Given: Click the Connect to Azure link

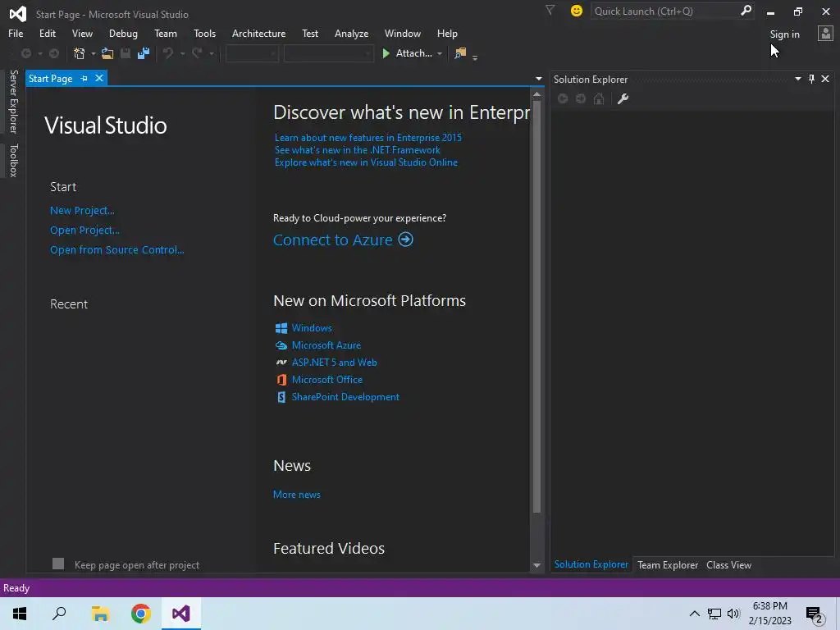Looking at the screenshot, I should point(333,240).
